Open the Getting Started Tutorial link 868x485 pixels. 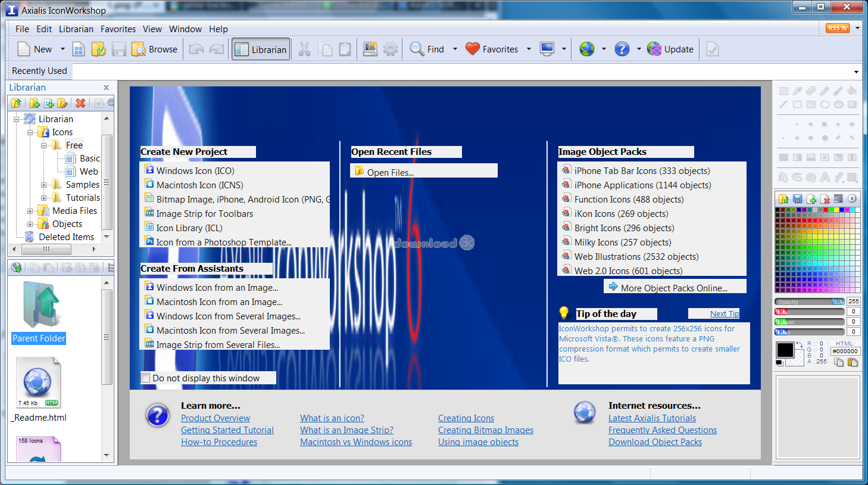[x=227, y=430]
